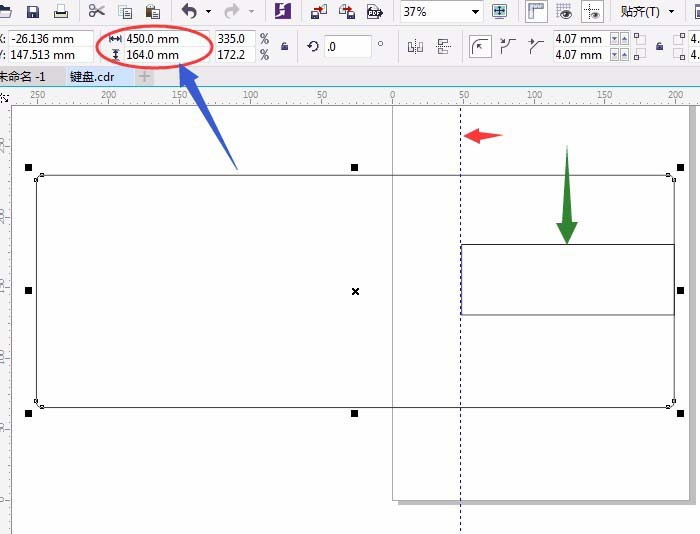Expand the 37% zoom level dropdown
This screenshot has width=700, height=534.
coord(475,12)
